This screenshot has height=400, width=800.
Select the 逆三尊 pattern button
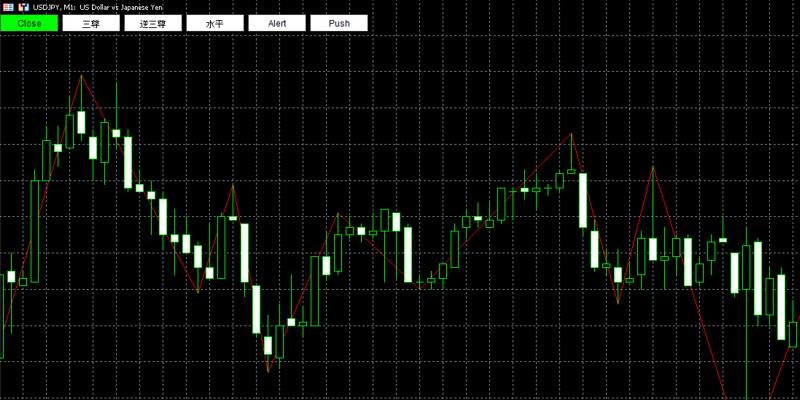click(153, 23)
